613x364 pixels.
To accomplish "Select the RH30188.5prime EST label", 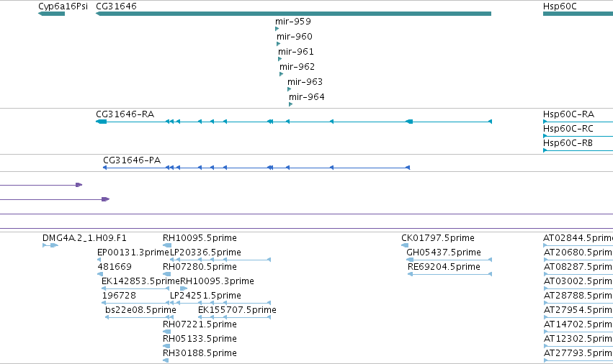I will (200, 353).
